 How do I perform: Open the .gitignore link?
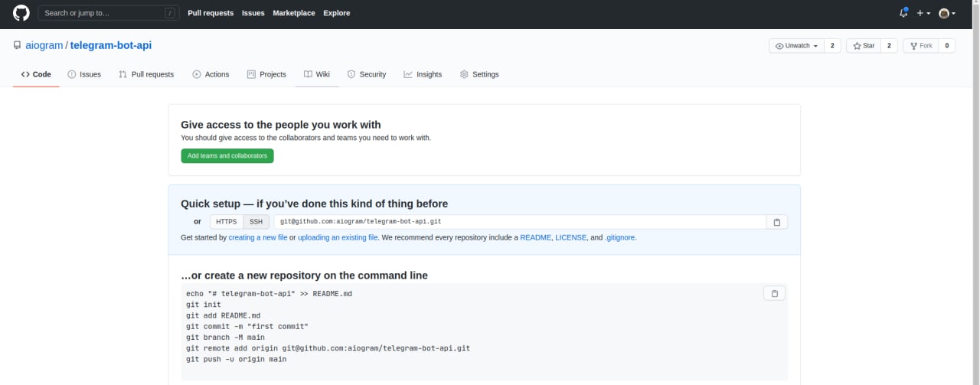point(620,237)
